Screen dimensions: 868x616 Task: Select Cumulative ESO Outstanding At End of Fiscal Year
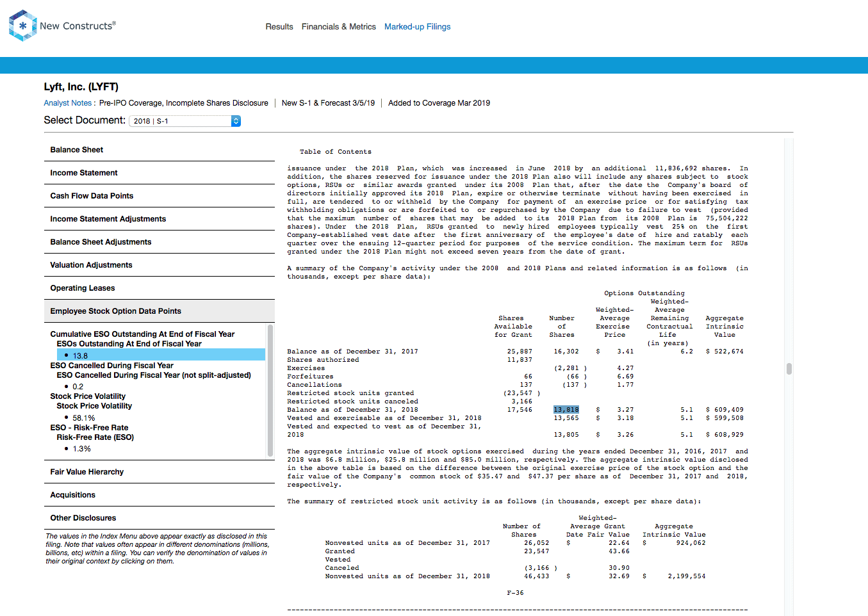pos(142,334)
